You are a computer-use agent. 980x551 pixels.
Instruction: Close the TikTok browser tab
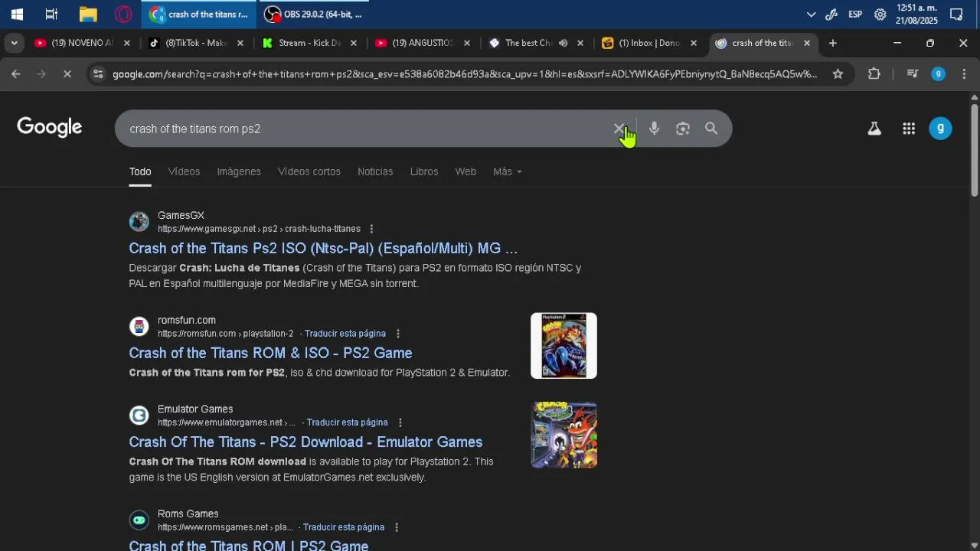coord(240,43)
